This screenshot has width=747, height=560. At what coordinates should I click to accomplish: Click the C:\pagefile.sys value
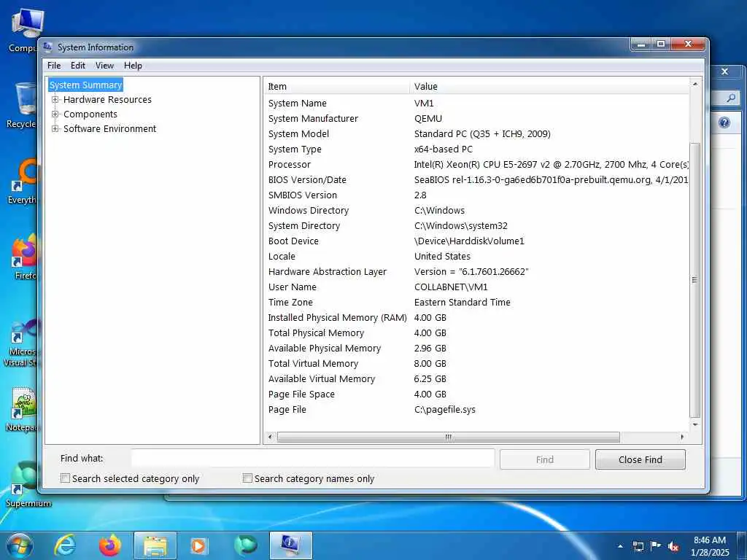[x=444, y=410]
